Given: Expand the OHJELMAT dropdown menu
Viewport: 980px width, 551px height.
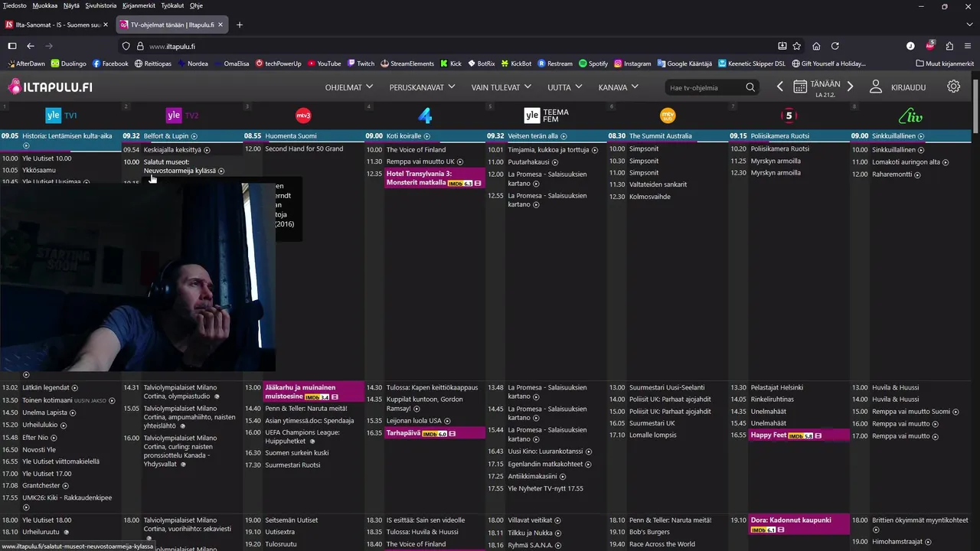Looking at the screenshot, I should coord(349,87).
